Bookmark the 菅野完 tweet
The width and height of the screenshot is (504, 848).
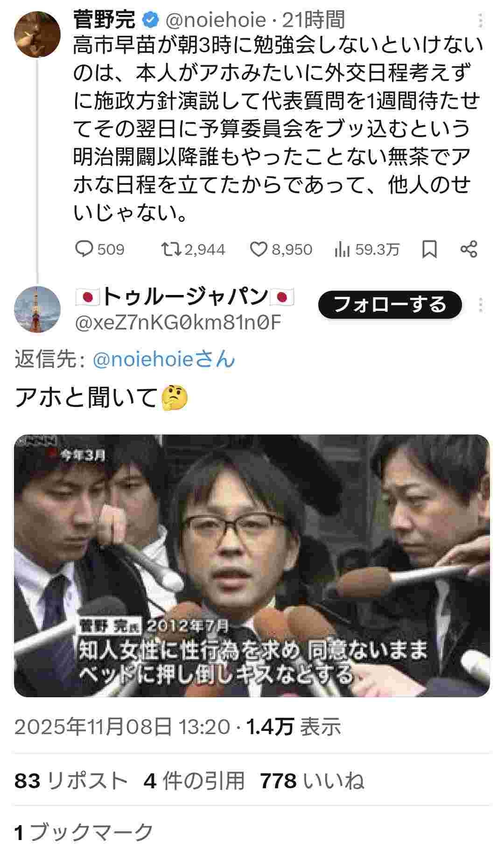pyautogui.click(x=429, y=249)
